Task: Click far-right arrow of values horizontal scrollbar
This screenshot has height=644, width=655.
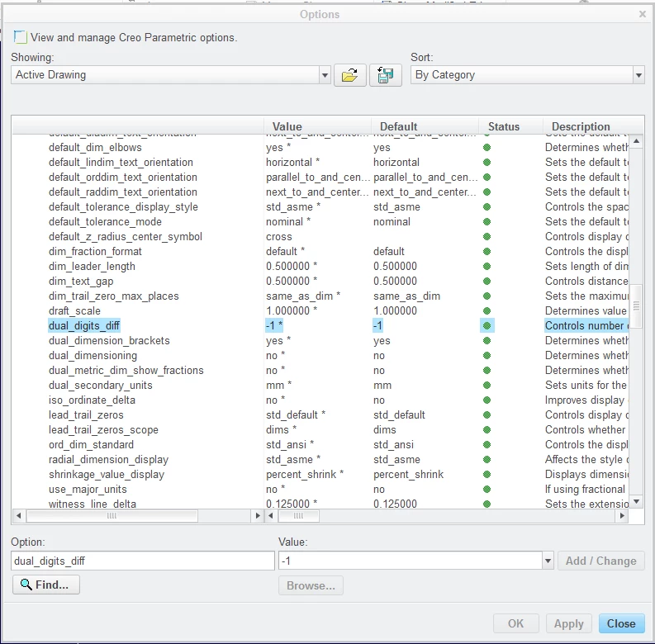Action: (x=622, y=516)
